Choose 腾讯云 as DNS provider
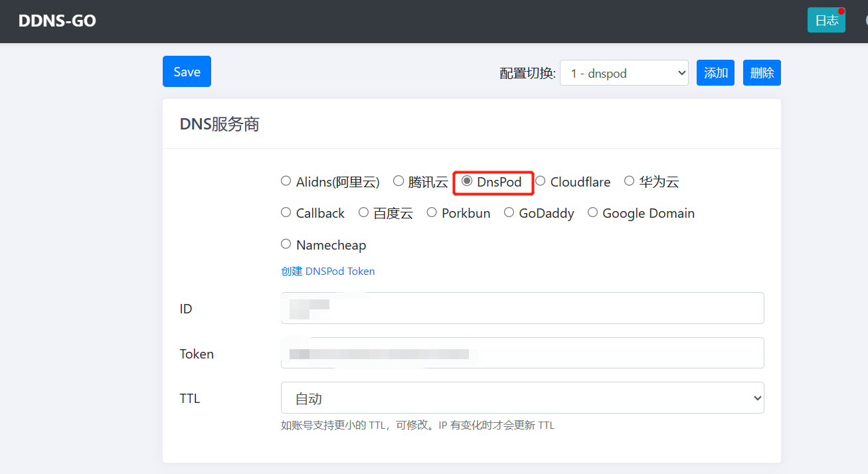The width and height of the screenshot is (868, 474). [398, 181]
